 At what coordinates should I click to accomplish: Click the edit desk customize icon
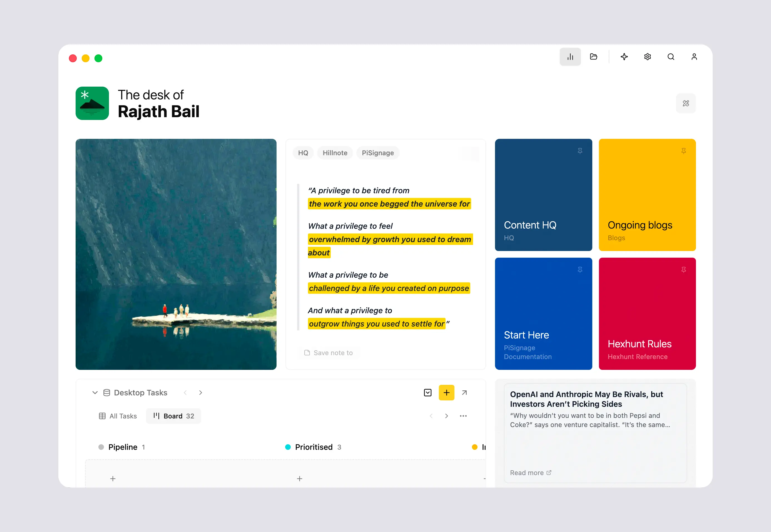(x=686, y=103)
